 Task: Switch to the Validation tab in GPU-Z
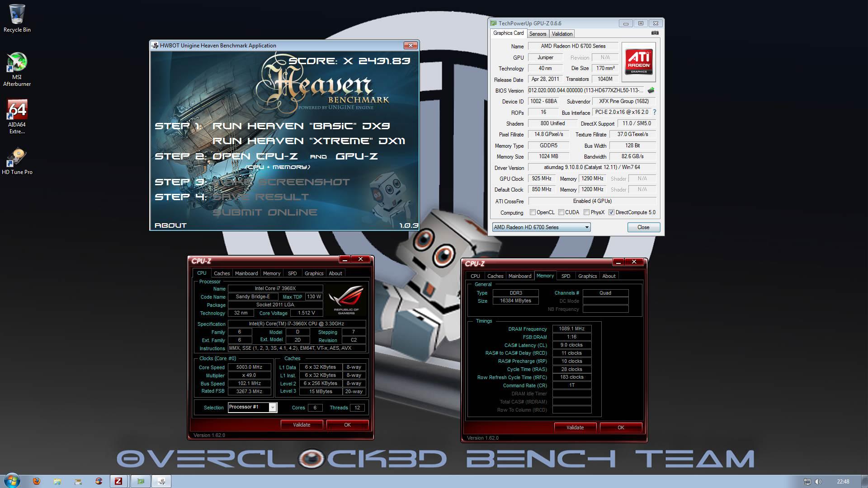tap(562, 34)
